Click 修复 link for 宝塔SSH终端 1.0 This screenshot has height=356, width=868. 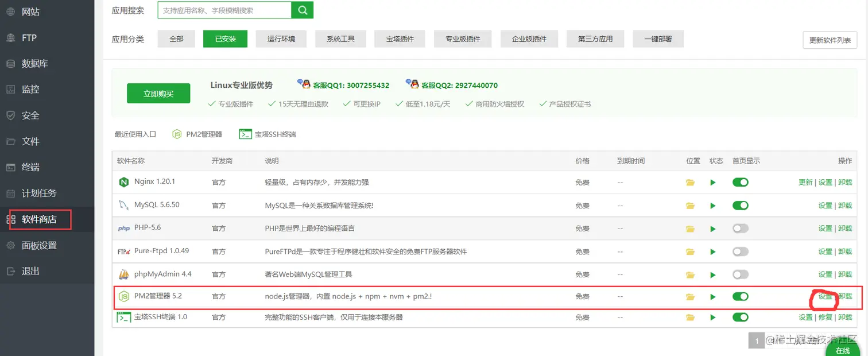tap(825, 317)
